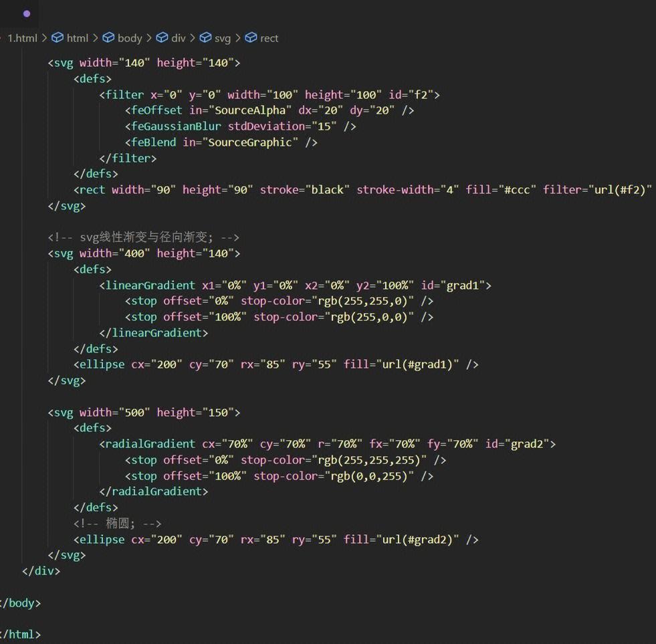Click id="grad2" attribute
Screen dimensions: 656x644
pyautogui.click(x=517, y=444)
